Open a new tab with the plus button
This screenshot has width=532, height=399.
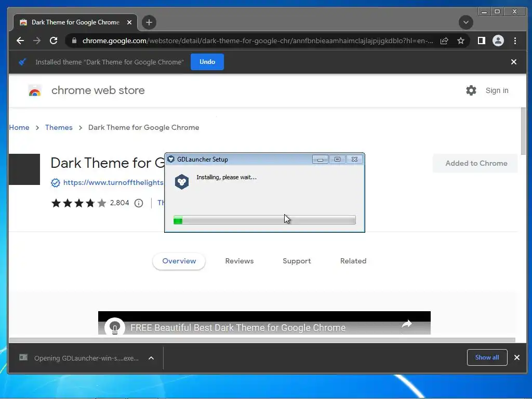coord(149,22)
